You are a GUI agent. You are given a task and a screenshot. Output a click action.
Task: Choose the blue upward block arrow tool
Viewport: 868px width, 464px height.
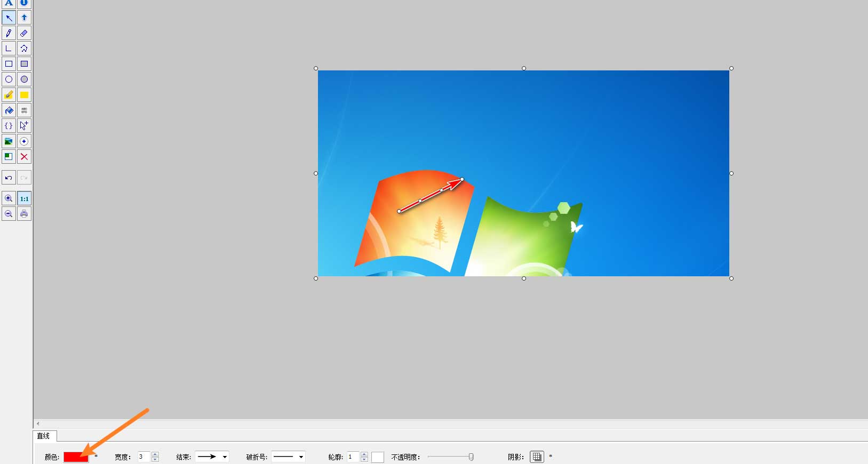(24, 18)
